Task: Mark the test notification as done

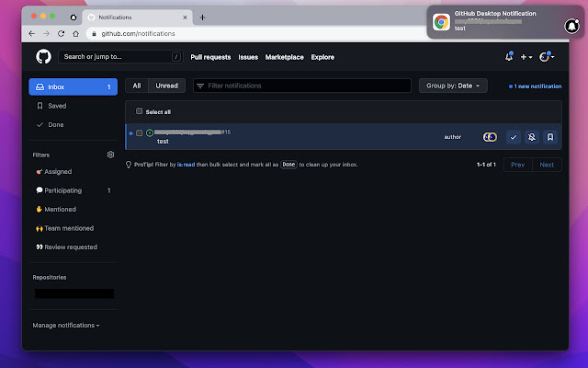Action: (513, 137)
